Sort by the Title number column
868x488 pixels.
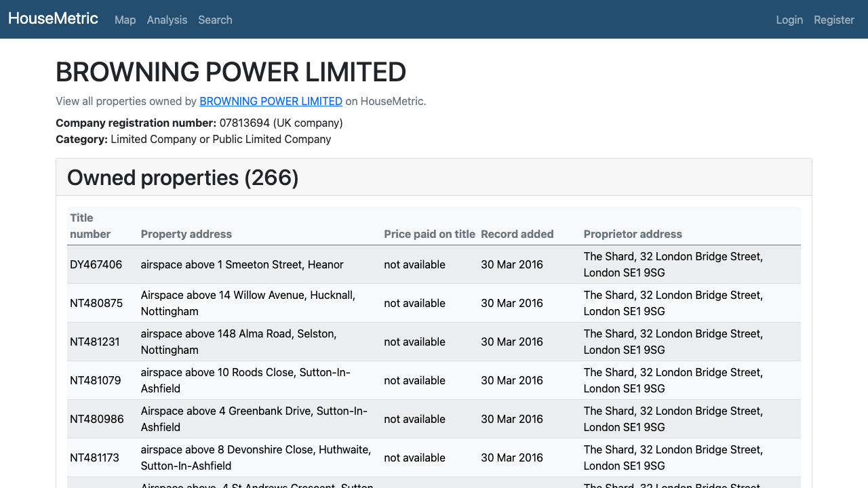(x=89, y=226)
